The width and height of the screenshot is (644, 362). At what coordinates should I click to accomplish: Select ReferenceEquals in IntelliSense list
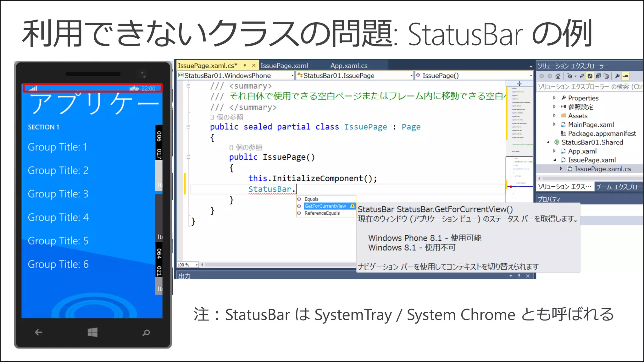coord(326,213)
